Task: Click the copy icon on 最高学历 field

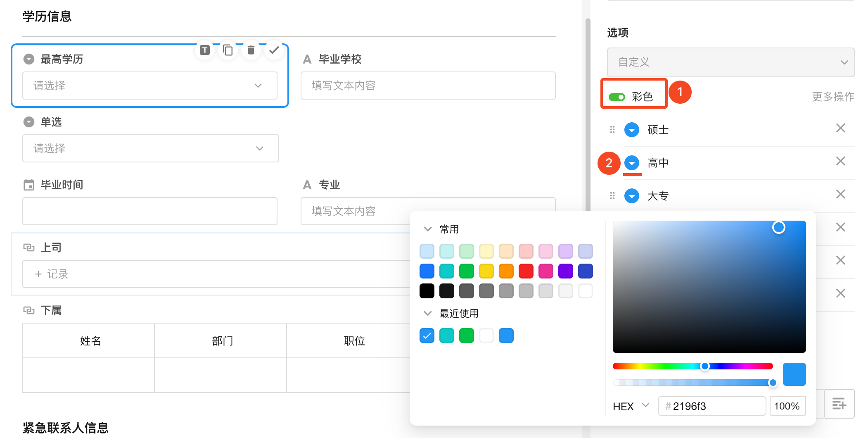Action: [x=228, y=50]
